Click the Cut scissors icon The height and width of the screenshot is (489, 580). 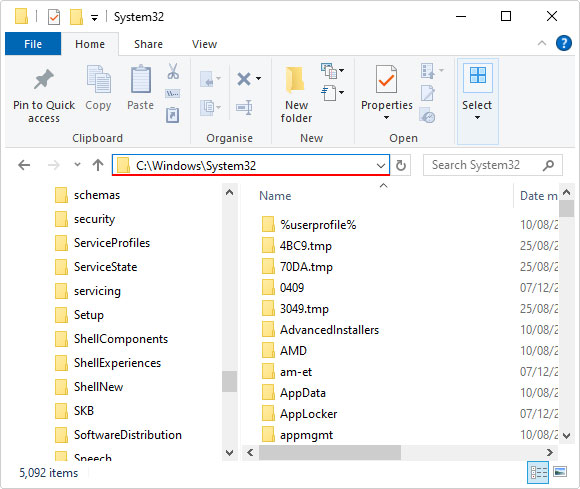pyautogui.click(x=173, y=71)
